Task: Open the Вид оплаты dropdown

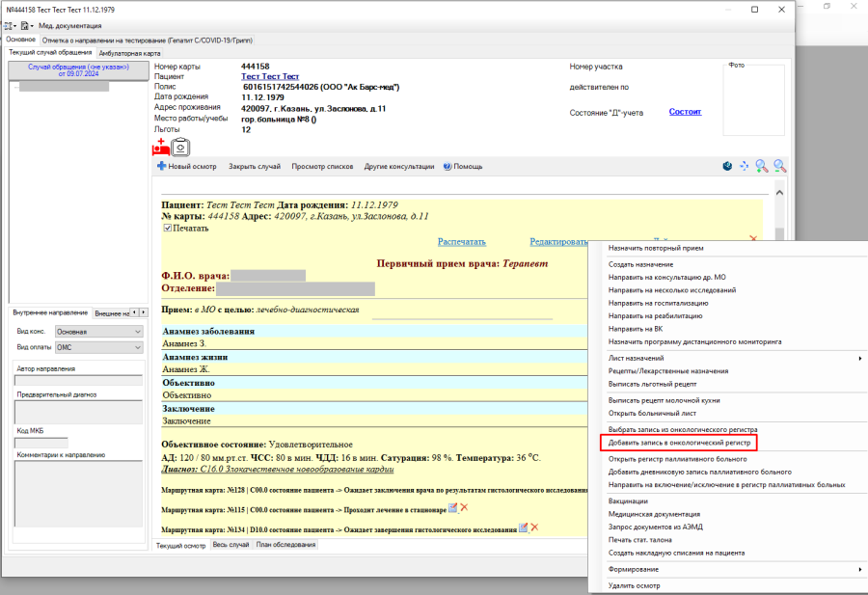Action: [99, 347]
